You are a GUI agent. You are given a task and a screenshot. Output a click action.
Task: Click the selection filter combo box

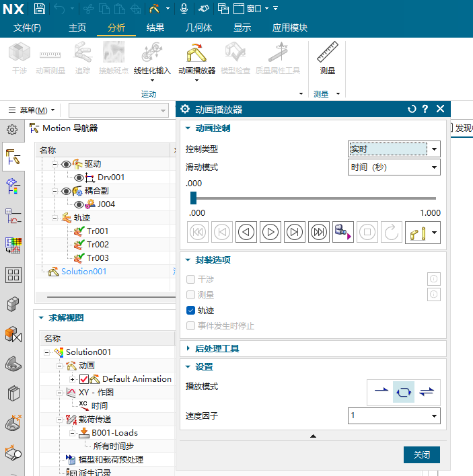point(118,110)
